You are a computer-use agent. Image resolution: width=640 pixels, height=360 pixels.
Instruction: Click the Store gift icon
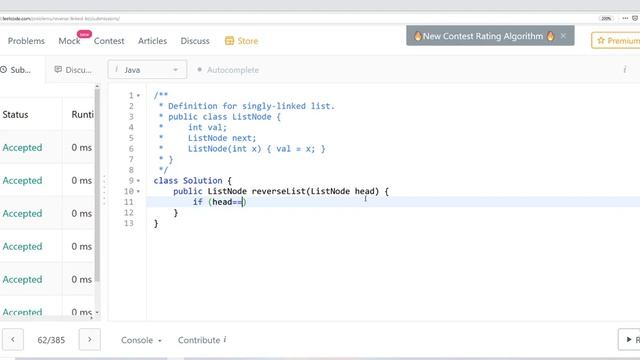click(229, 40)
